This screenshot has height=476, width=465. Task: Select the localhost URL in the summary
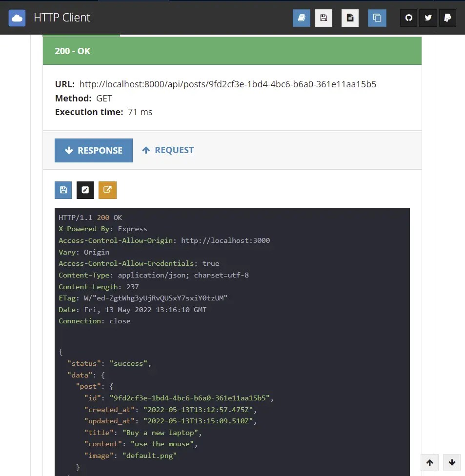click(228, 84)
